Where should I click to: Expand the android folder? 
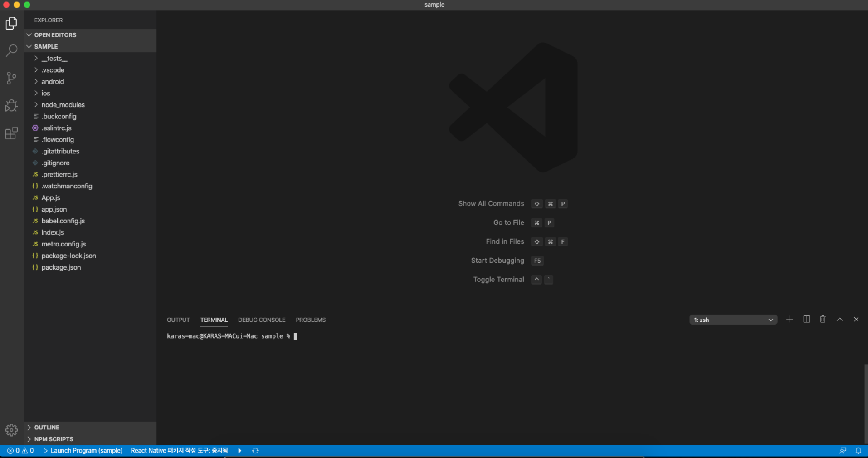pos(90,82)
